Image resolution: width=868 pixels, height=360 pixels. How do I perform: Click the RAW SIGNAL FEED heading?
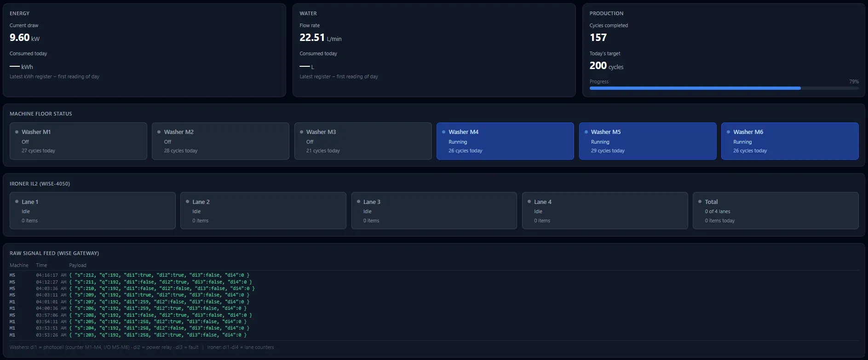[54, 254]
